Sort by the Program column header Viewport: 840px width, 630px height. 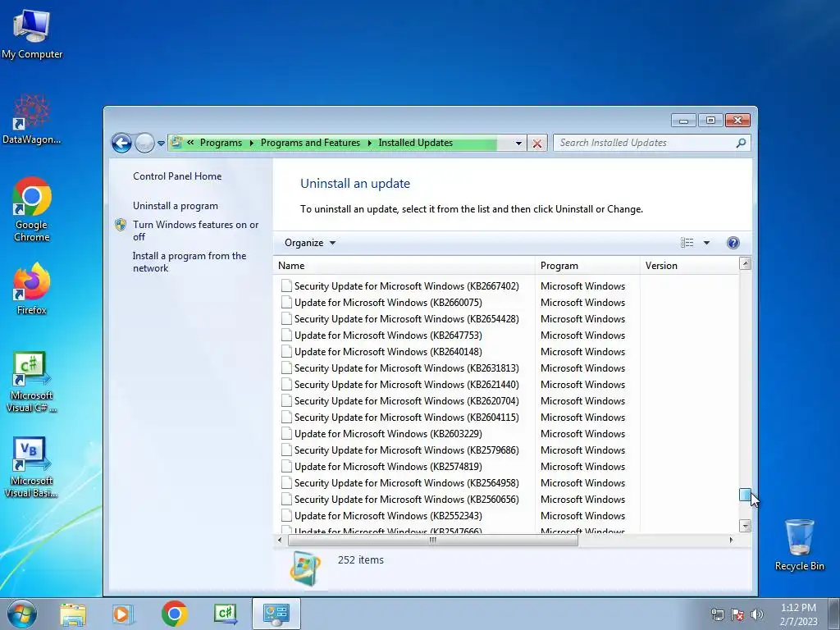(587, 266)
